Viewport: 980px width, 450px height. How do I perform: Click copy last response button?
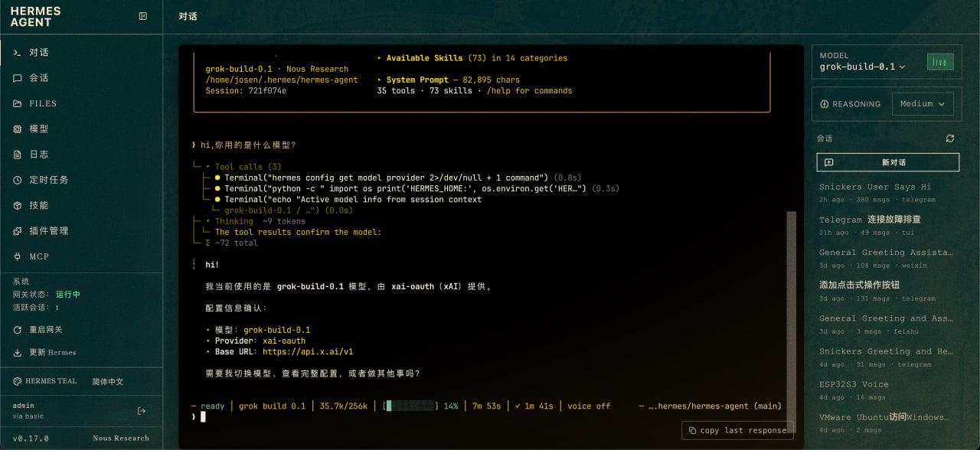[x=737, y=430]
